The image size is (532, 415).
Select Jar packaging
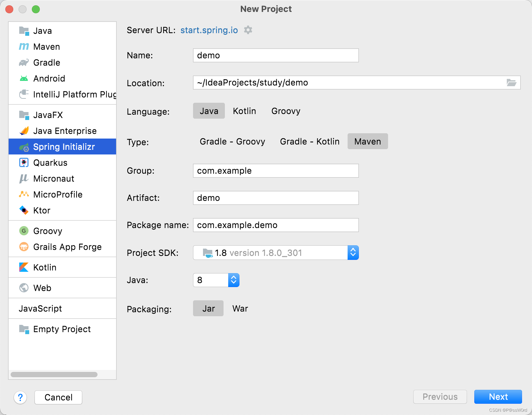(x=209, y=309)
